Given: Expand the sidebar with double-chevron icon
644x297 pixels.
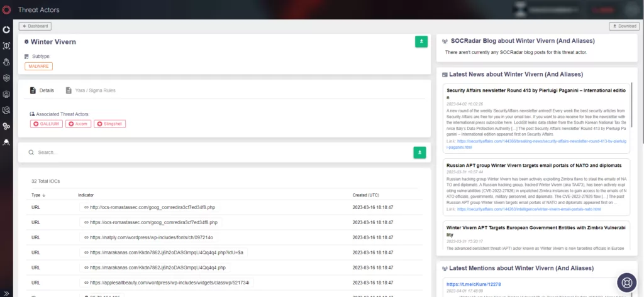Looking at the screenshot, I should 6,293.
